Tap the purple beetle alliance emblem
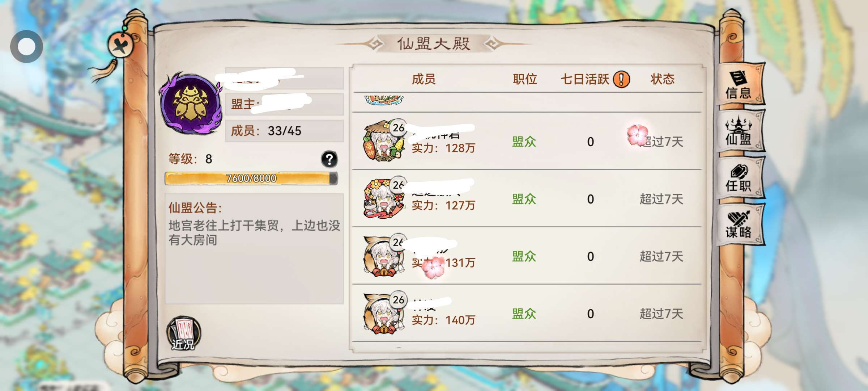Screen dimensions: 868x391 click(190, 103)
